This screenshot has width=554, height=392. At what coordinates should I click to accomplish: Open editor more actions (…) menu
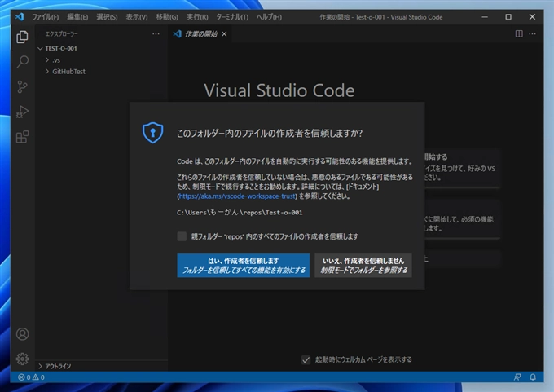533,34
